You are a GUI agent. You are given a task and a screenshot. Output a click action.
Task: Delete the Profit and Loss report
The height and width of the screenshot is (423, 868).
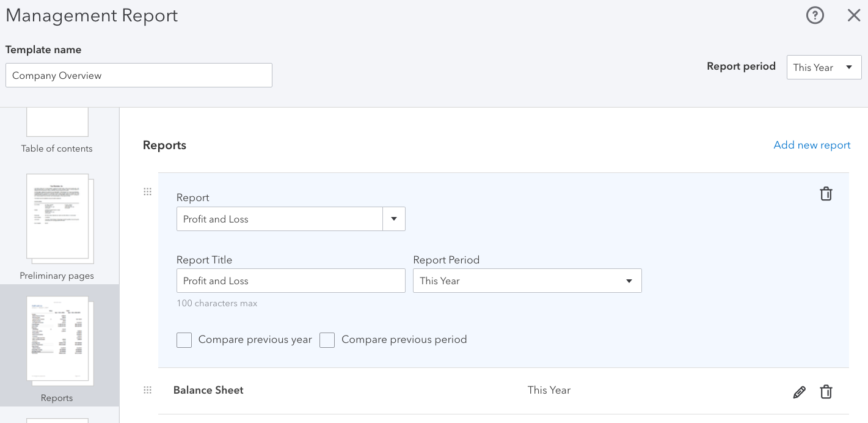[x=826, y=194]
